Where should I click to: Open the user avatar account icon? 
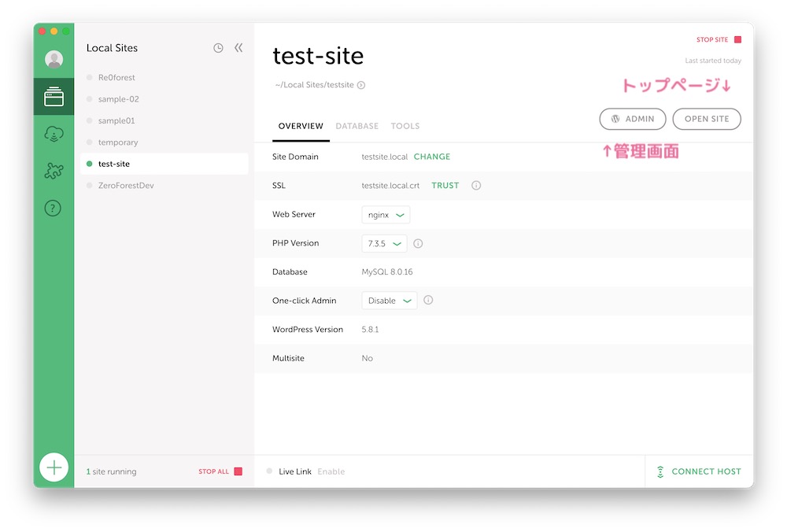[54, 59]
